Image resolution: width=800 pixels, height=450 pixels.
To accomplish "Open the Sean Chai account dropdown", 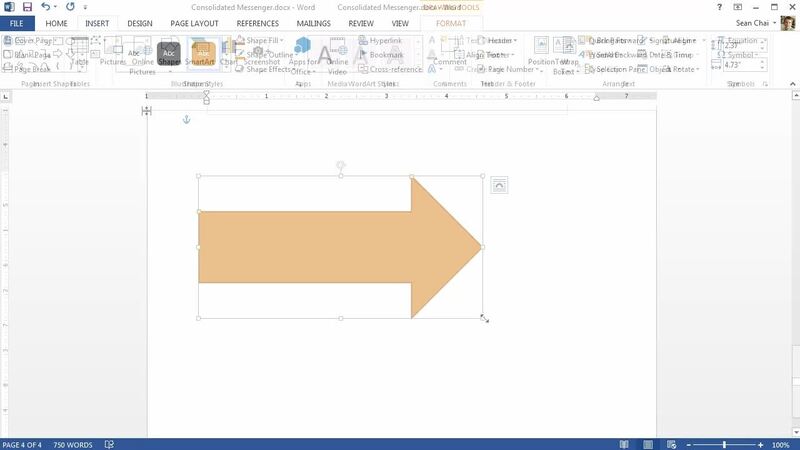I will 753,22.
